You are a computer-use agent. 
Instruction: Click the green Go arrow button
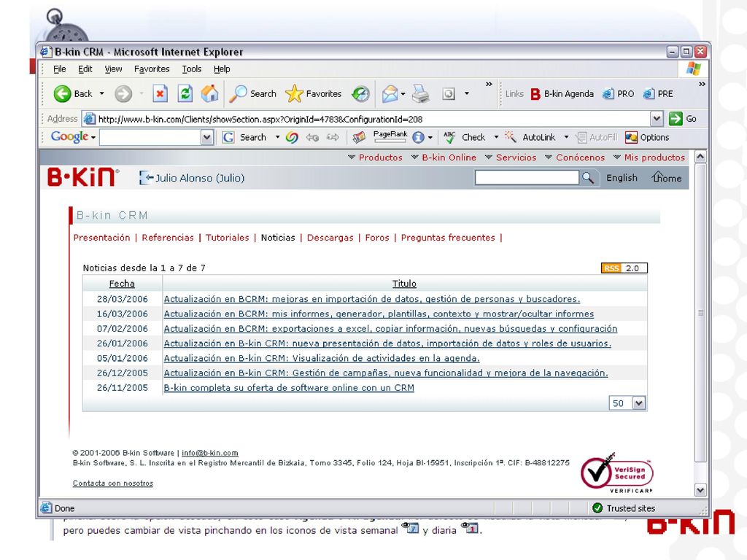point(676,119)
